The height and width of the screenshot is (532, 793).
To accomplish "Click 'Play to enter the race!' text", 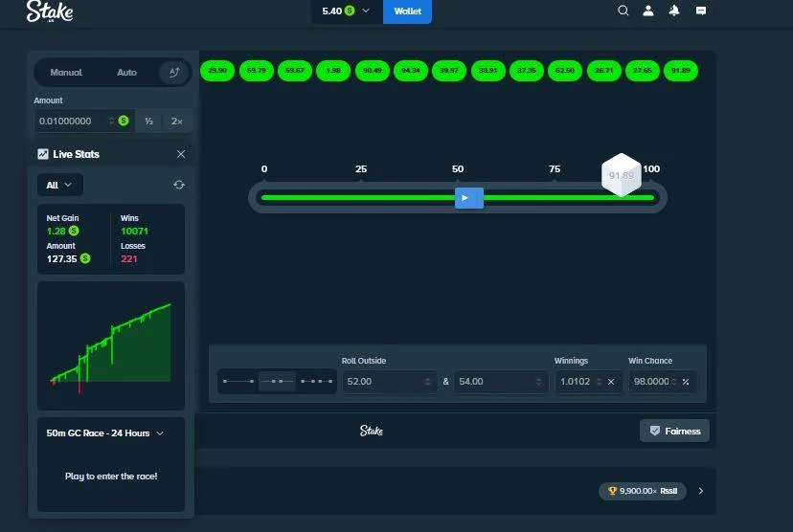I will tap(111, 476).
